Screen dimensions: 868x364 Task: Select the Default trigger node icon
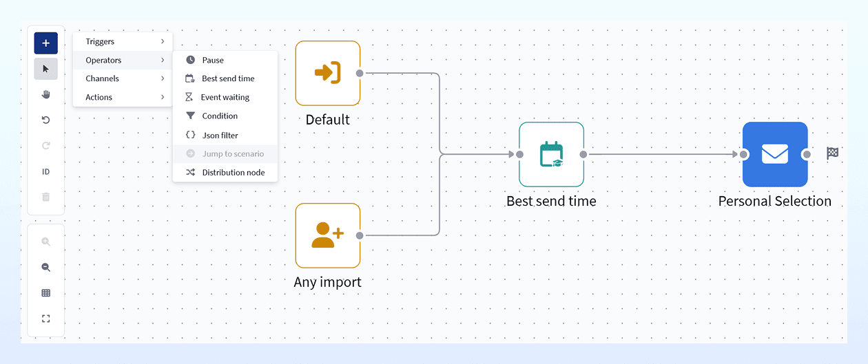(x=328, y=73)
